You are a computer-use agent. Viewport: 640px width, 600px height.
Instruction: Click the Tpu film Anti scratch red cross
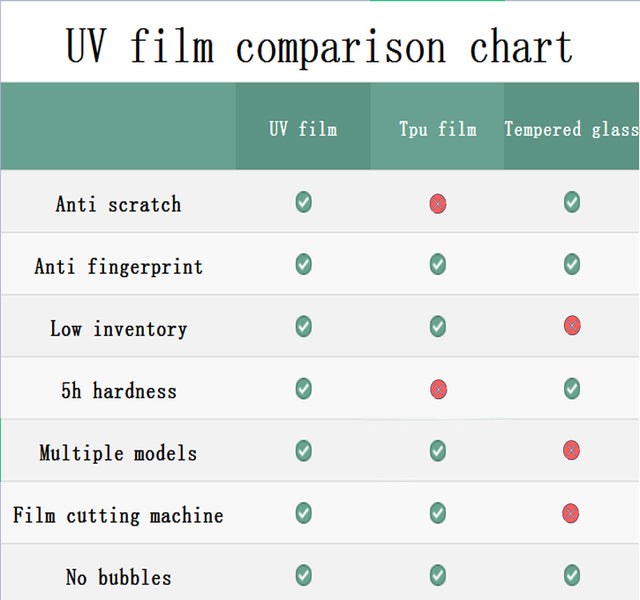(438, 204)
